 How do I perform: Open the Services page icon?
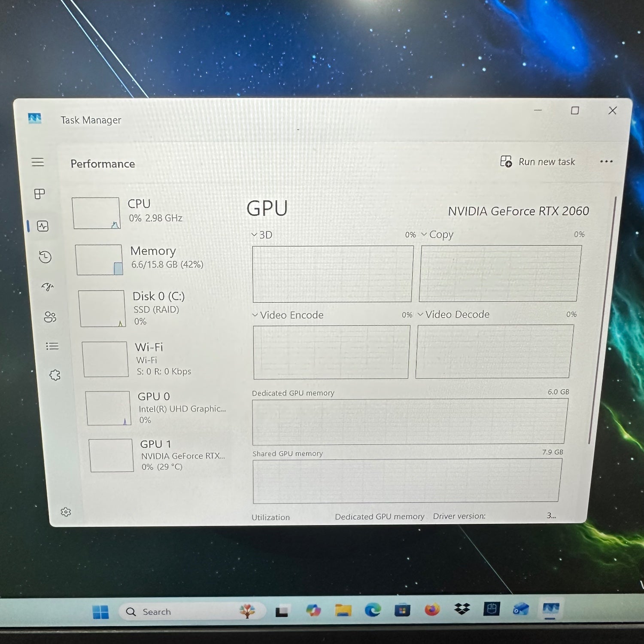coord(55,375)
